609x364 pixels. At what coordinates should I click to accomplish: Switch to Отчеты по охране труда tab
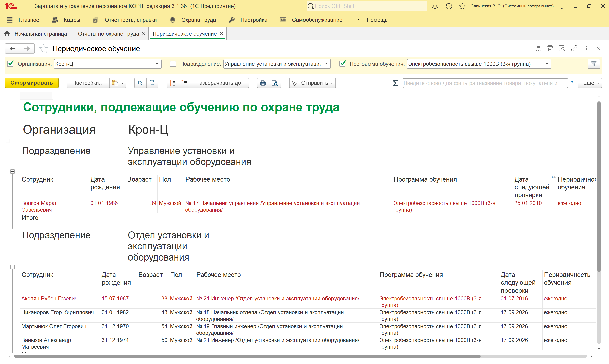click(109, 34)
